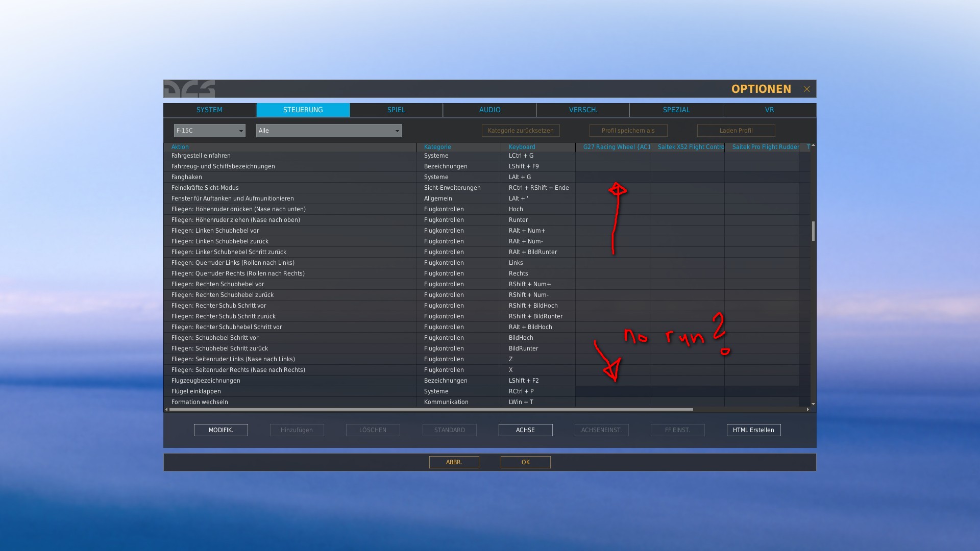980x551 pixels.
Task: Confirm with the OK button
Action: click(x=526, y=462)
